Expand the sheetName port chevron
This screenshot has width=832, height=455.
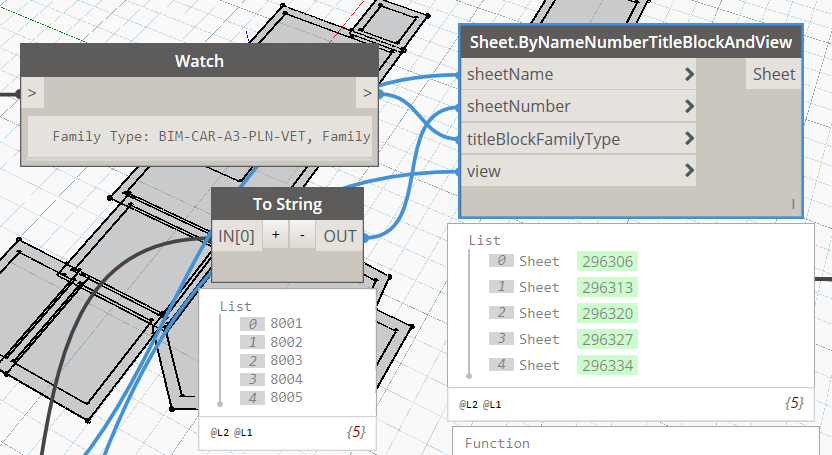pos(689,74)
